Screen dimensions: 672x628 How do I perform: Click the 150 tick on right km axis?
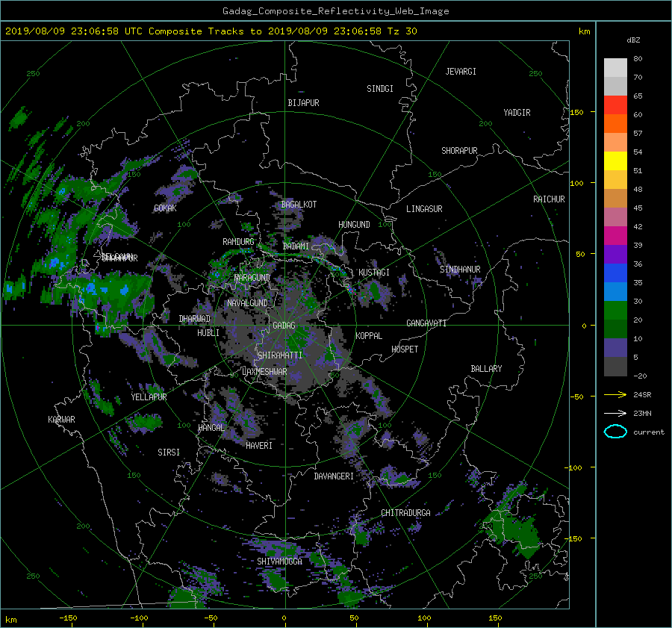click(x=576, y=112)
